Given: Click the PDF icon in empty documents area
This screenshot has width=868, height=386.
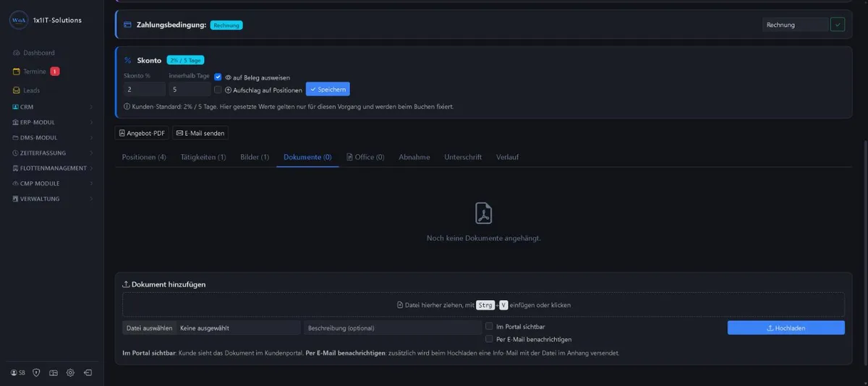Looking at the screenshot, I should [483, 213].
